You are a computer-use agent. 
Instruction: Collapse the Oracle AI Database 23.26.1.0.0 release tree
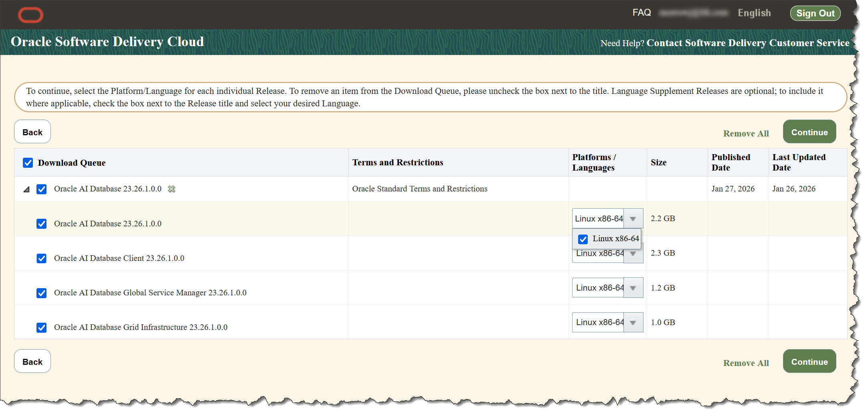coord(26,189)
